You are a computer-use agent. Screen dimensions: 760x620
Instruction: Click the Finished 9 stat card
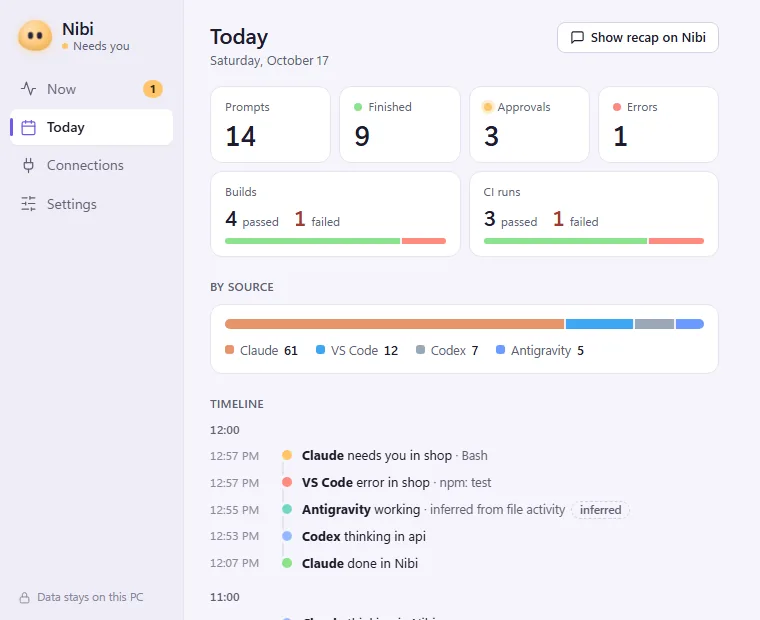[399, 125]
